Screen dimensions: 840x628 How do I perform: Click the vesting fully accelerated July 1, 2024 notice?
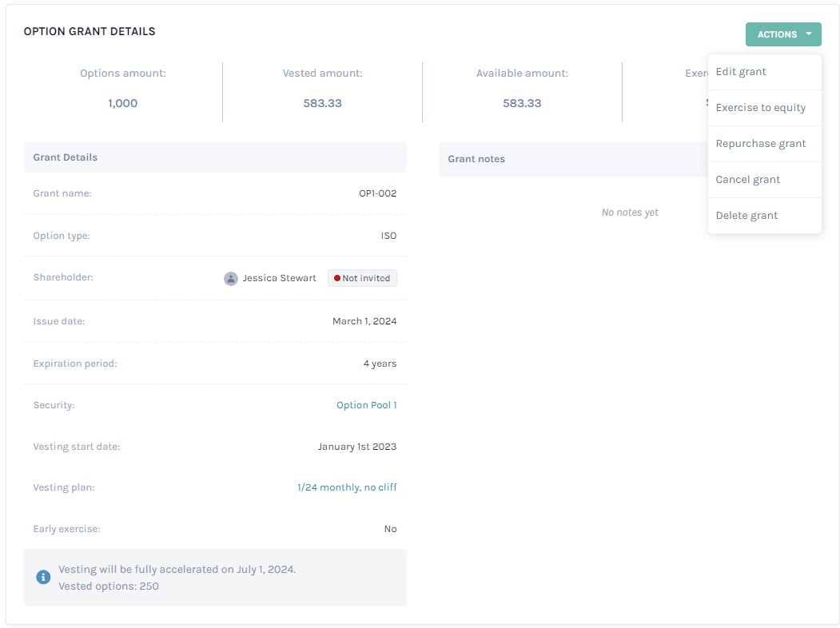coord(177,569)
